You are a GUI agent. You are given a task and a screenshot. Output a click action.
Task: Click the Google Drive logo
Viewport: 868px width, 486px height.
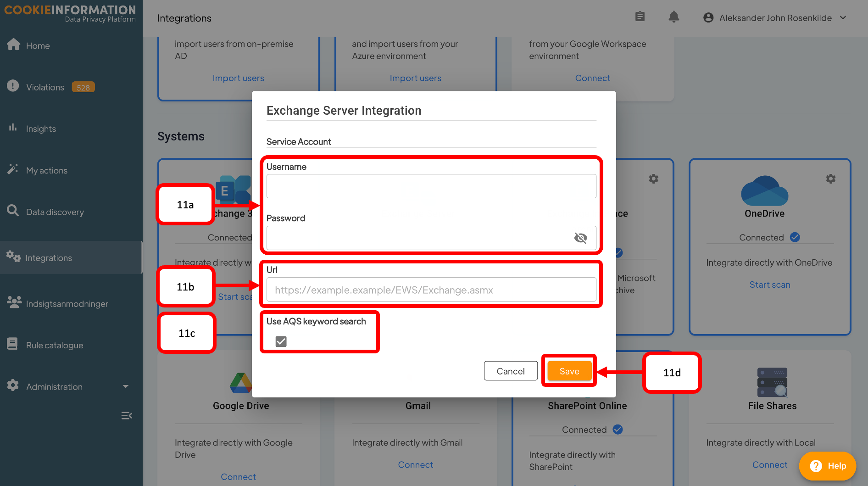[240, 383]
